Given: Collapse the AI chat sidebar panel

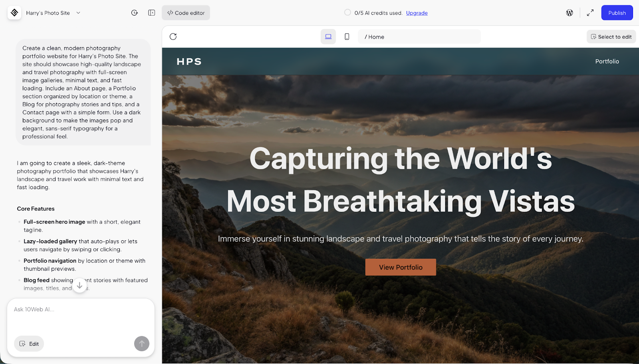Looking at the screenshot, I should coord(151,12).
